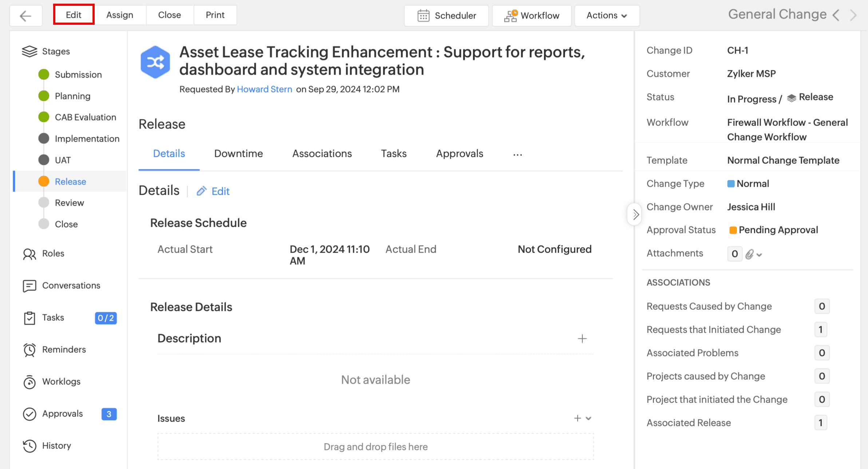Open Conversations from the sidebar
Image resolution: width=868 pixels, height=469 pixels.
click(71, 285)
